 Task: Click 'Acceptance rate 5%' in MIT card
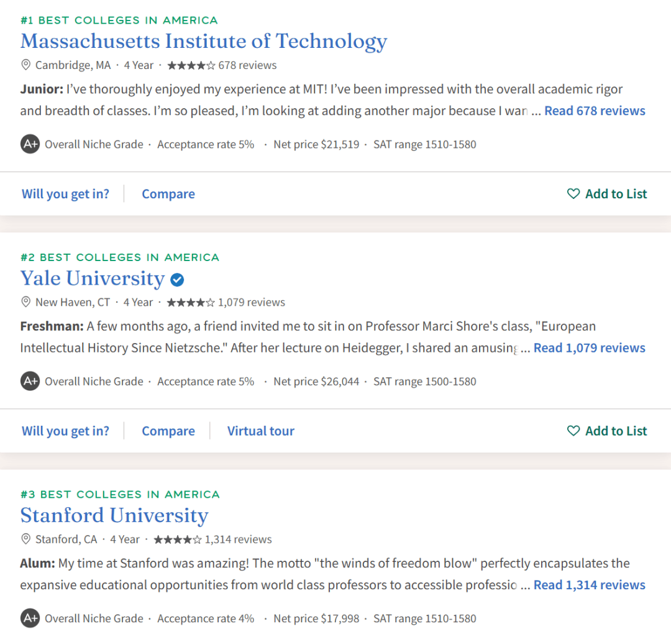click(206, 144)
